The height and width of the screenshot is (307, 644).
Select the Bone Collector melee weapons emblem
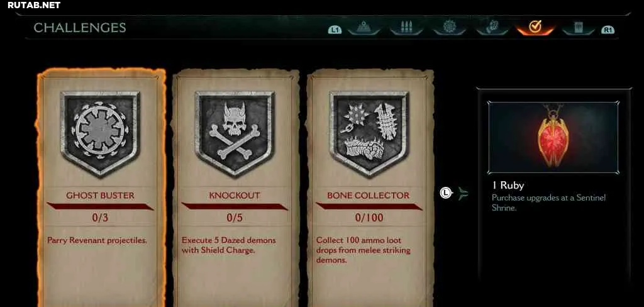pyautogui.click(x=369, y=132)
